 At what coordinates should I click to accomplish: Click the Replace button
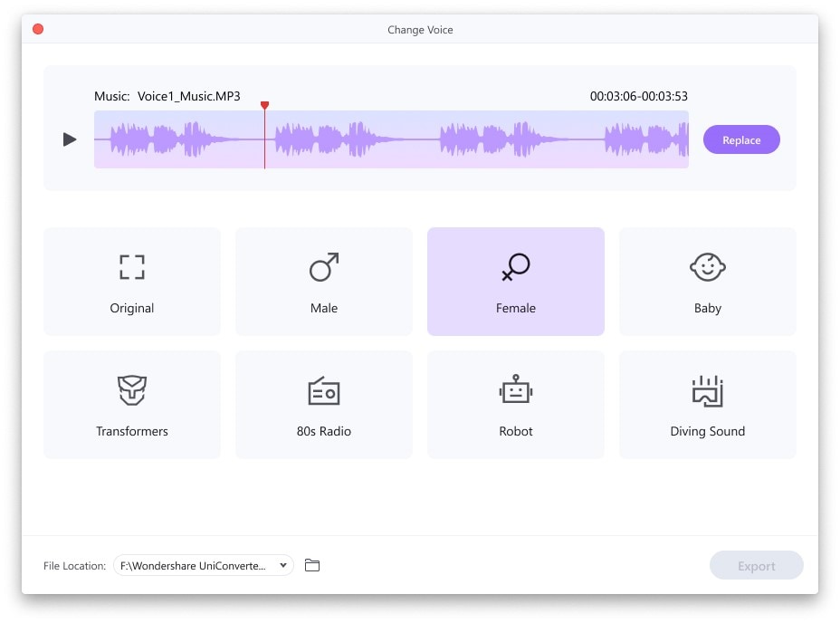(x=741, y=139)
